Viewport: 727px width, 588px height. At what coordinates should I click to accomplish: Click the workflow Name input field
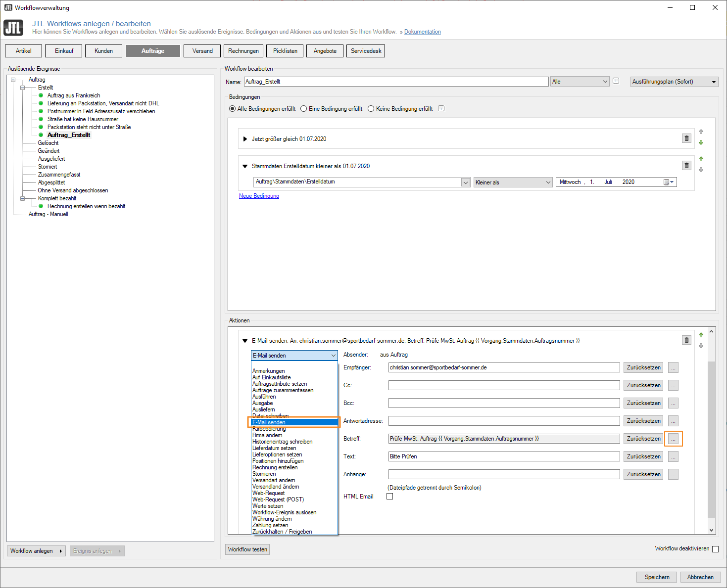pyautogui.click(x=396, y=82)
